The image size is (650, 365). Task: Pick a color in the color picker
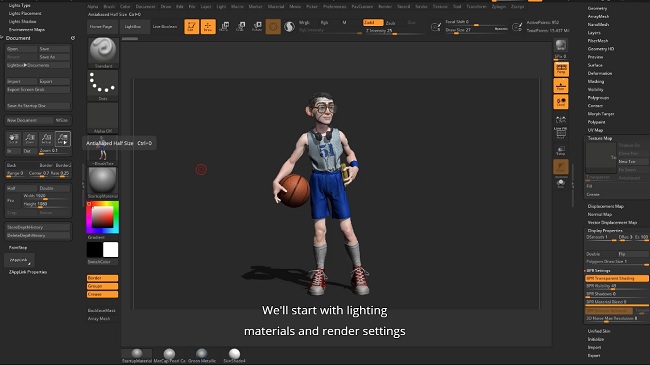[x=103, y=217]
